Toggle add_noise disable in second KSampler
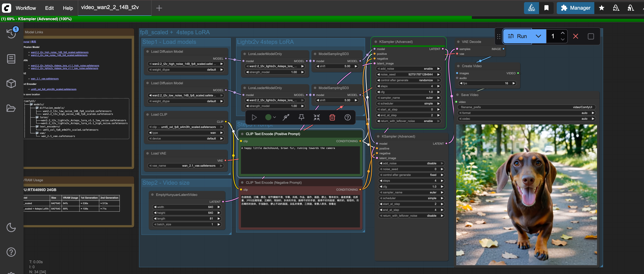This screenshot has height=274, width=644. point(411,163)
